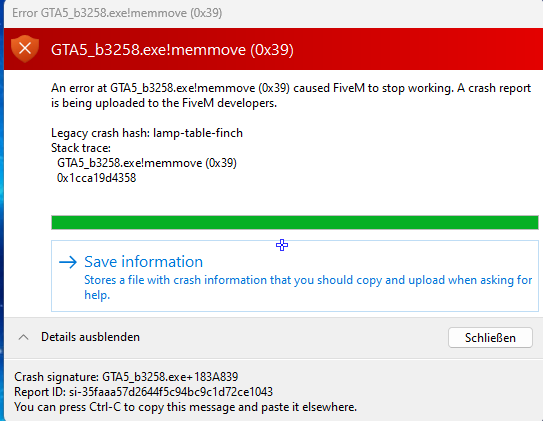This screenshot has width=543, height=421.
Task: Click the memmove stack trace entry
Action: [147, 163]
